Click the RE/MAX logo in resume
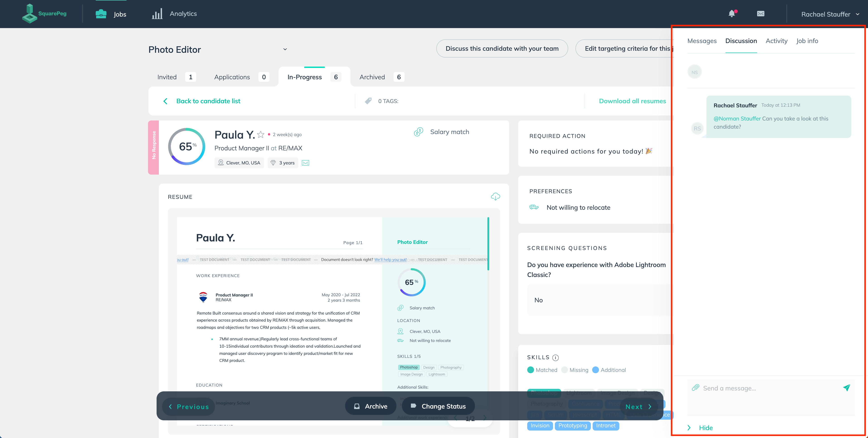Viewport: 868px width, 438px height. [203, 297]
